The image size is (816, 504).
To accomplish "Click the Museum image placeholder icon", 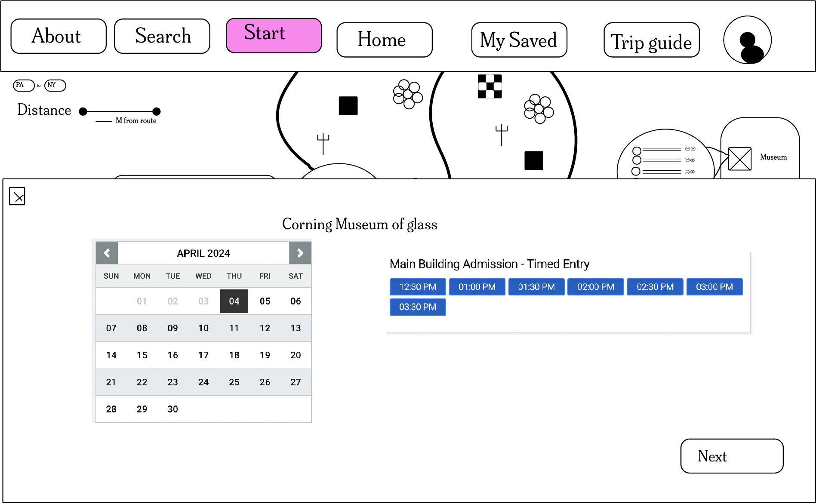I will tap(740, 159).
